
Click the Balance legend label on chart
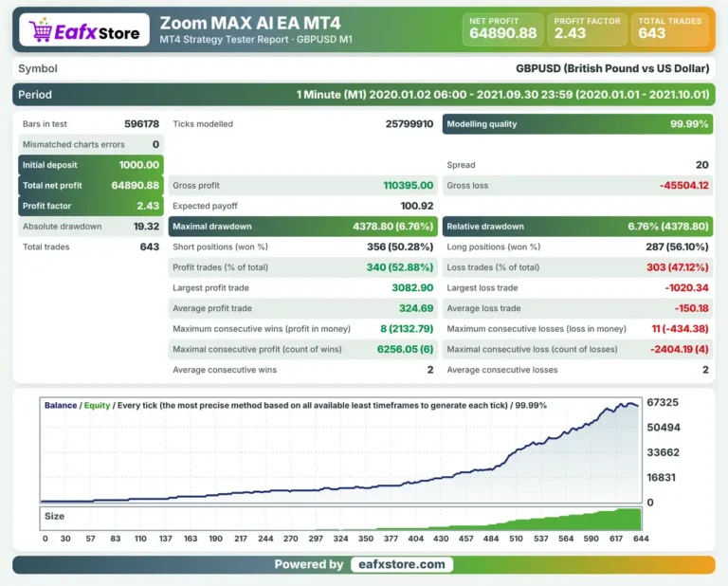(61, 405)
